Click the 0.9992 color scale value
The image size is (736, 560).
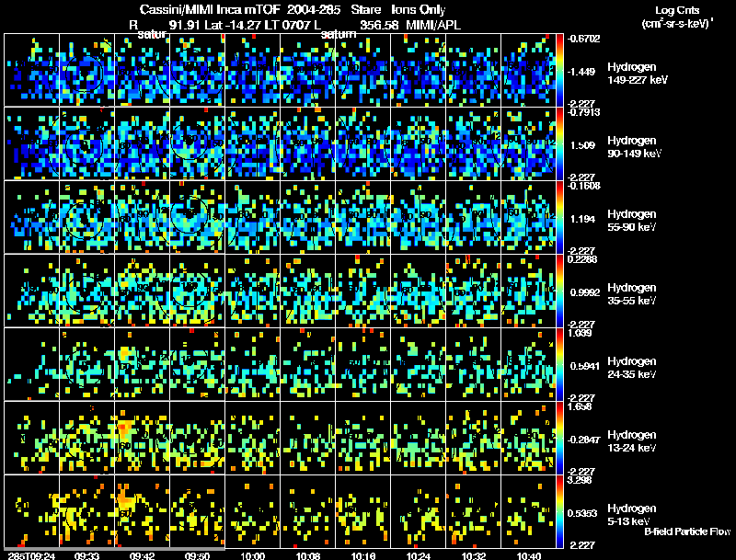585,292
